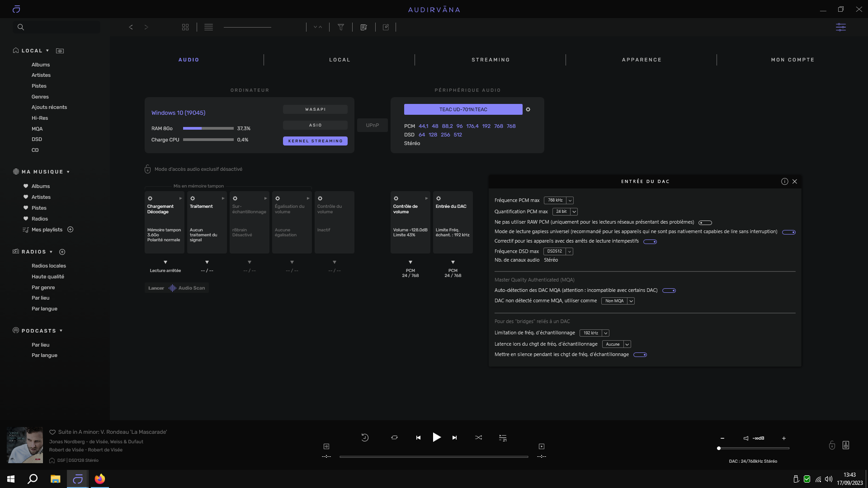868x488 pixels.
Task: Open Limitation de fréq. 192 kHz dropdown
Action: pos(594,333)
